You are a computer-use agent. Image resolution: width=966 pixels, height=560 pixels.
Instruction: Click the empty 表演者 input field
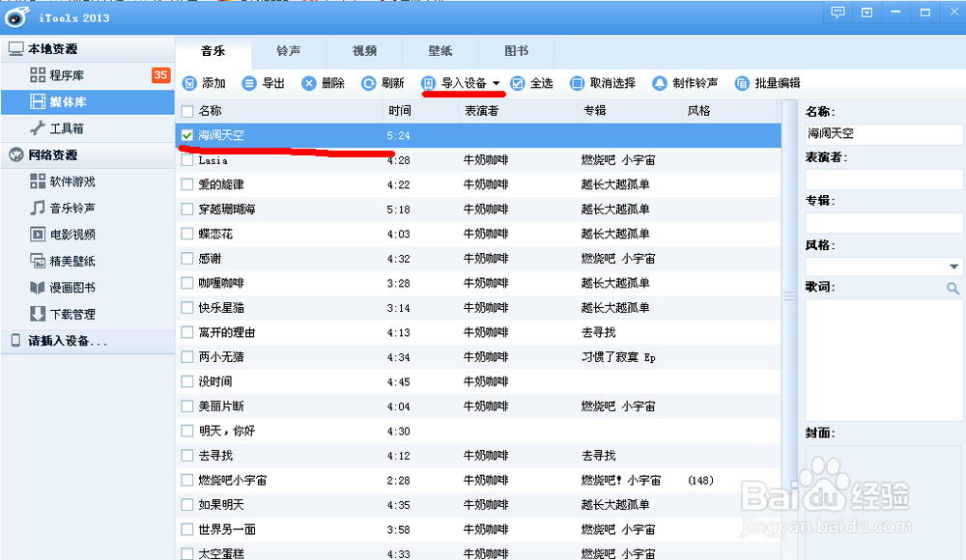(884, 180)
